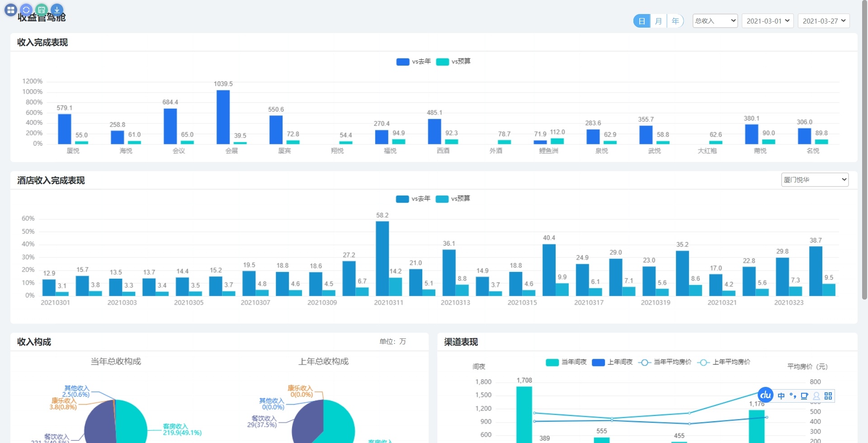Click the 当年间夜 bar labeled 1,176

coord(757,426)
